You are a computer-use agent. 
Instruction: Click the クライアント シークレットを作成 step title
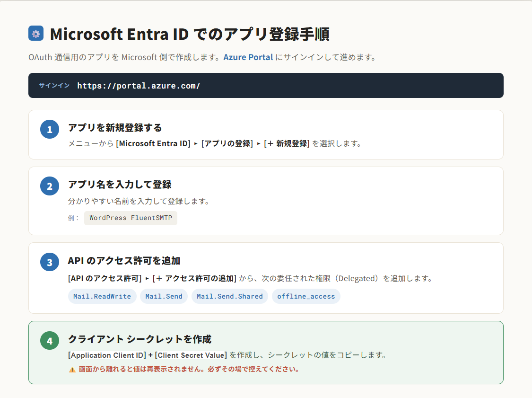[x=140, y=339]
